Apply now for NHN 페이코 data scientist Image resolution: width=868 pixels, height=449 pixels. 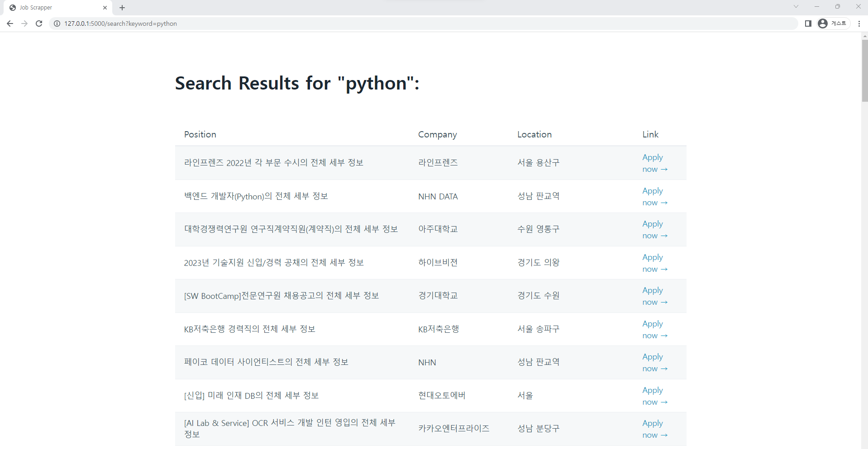pos(655,363)
